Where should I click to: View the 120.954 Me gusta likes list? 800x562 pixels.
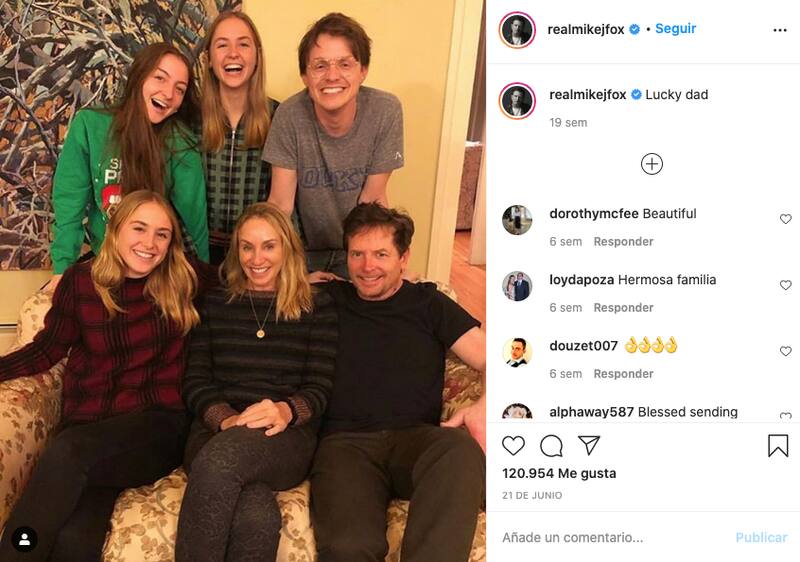pyautogui.click(x=559, y=473)
